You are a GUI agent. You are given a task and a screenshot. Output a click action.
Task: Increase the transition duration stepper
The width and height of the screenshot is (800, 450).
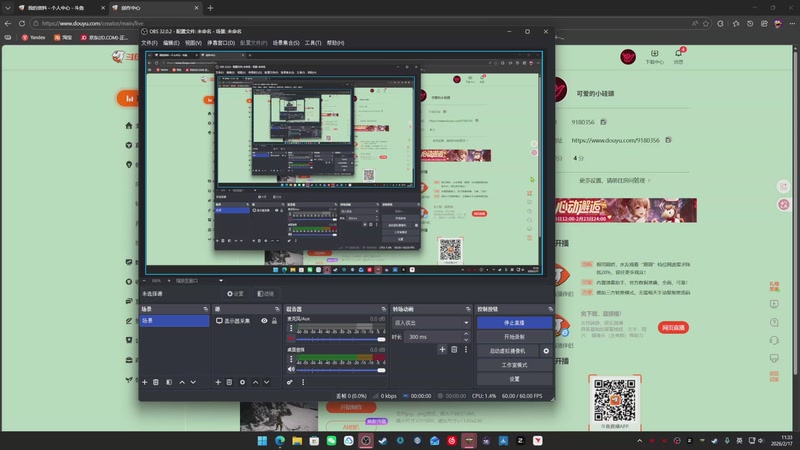pyautogui.click(x=466, y=334)
